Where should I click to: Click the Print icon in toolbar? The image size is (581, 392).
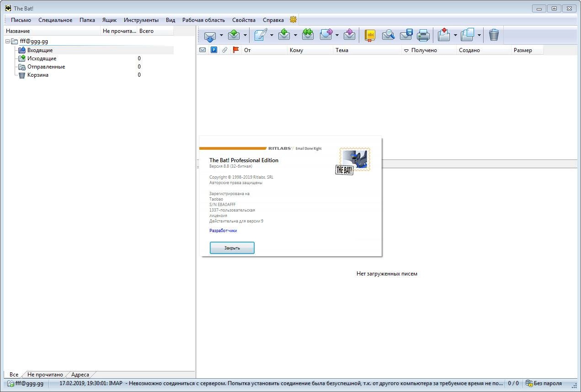coord(423,35)
